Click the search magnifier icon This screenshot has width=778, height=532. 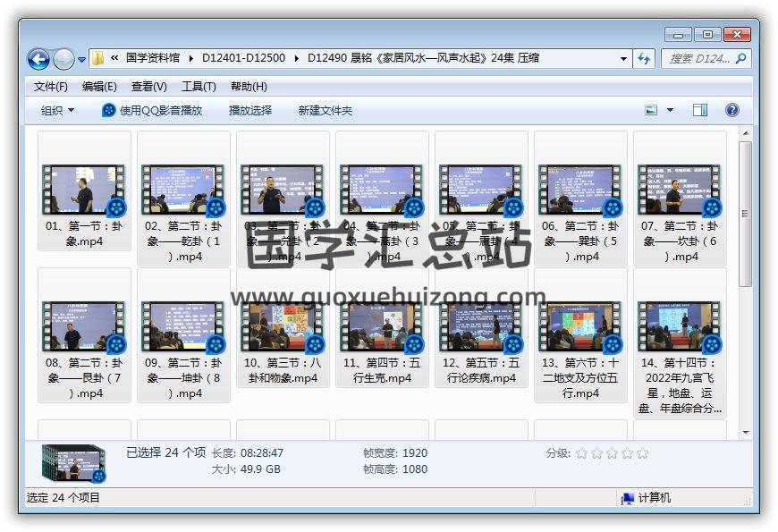click(x=740, y=58)
